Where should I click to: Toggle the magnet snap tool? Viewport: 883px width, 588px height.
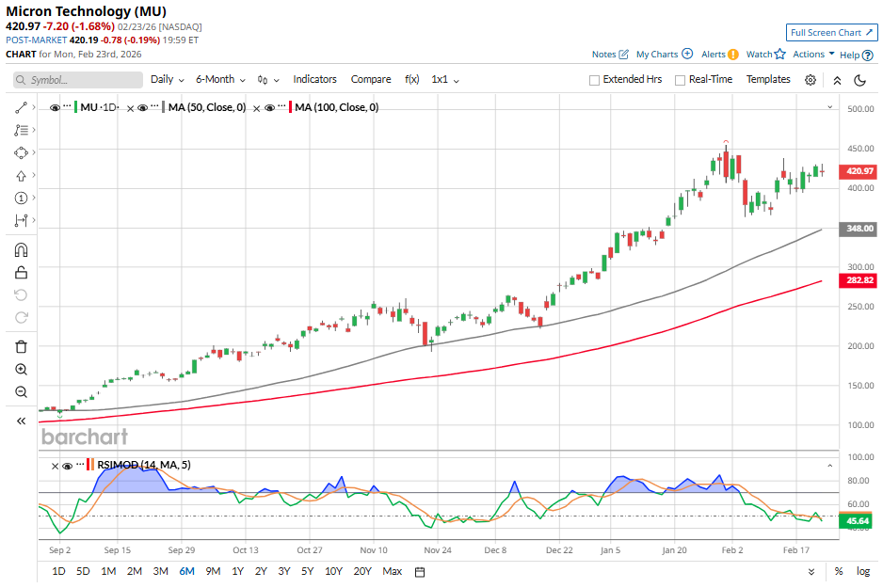point(21,249)
